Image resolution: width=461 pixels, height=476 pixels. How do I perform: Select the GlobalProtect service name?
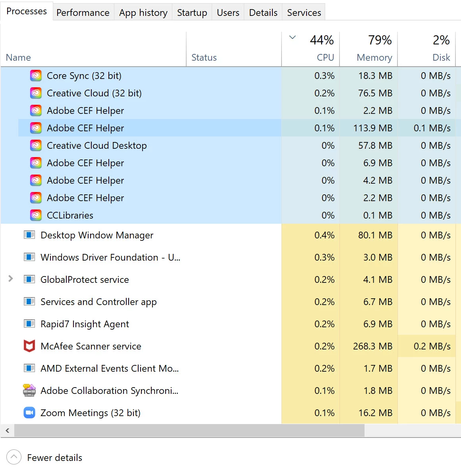(x=85, y=280)
